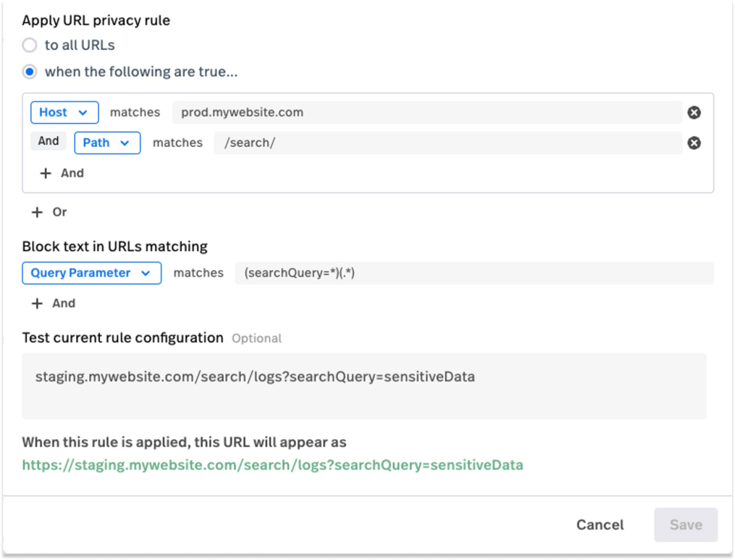Screen dimensions: 735x560
Task: Click the "Test current rule configuration" label
Action: 123,338
